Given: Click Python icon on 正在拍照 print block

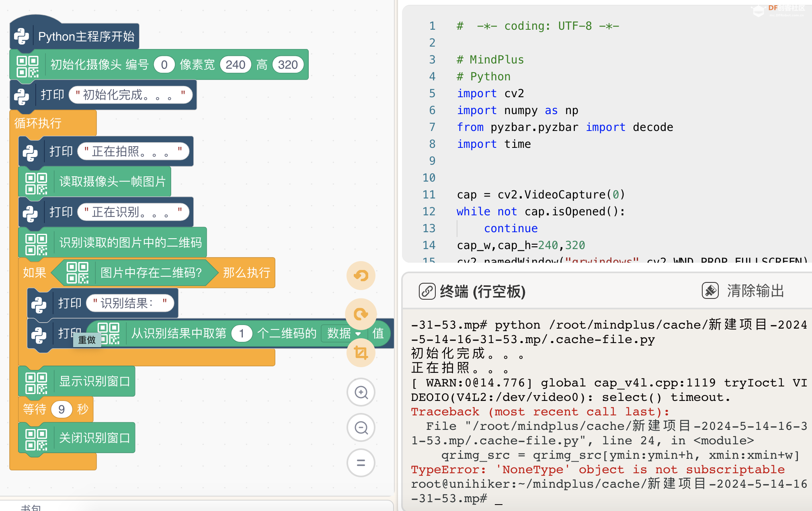Looking at the screenshot, I should coord(30,153).
